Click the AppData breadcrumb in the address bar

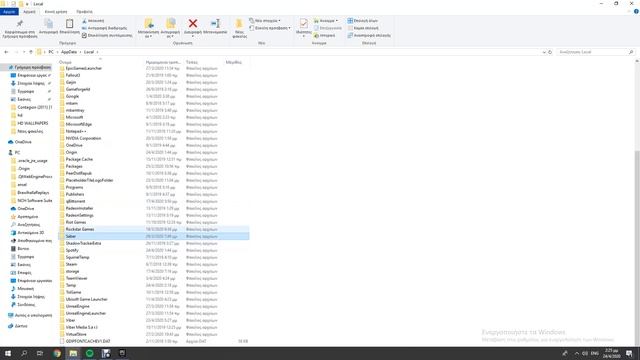69,52
